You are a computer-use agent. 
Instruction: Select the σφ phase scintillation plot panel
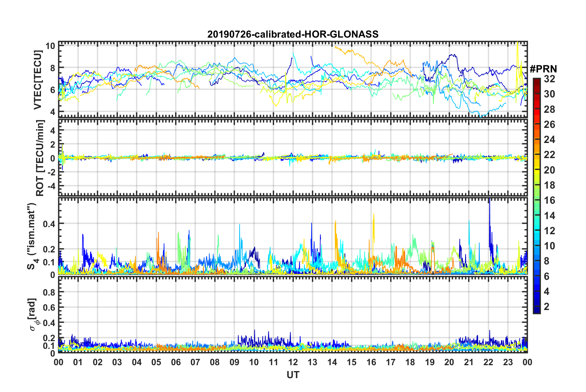(293, 315)
